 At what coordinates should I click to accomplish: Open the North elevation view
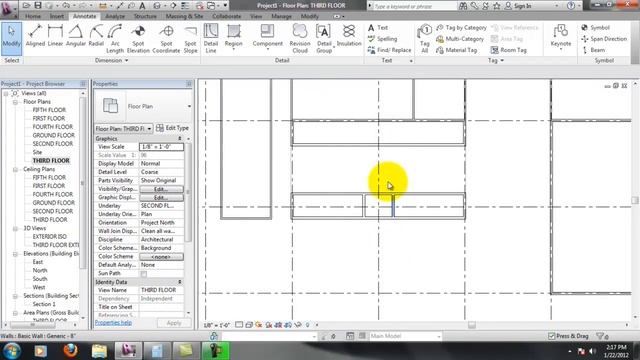click(40, 270)
